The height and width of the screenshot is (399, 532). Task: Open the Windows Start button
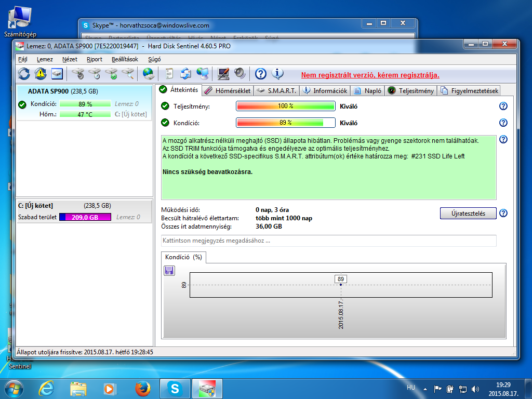coord(14,389)
